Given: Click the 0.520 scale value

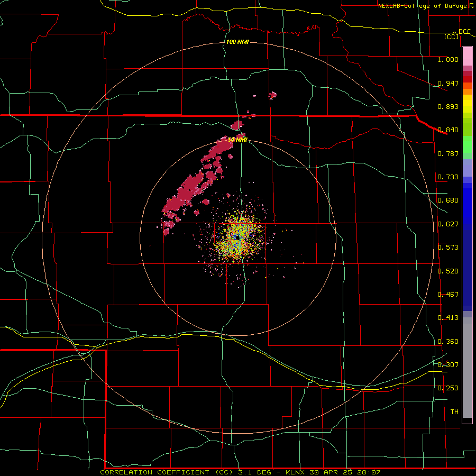Looking at the screenshot, I should click(448, 271).
